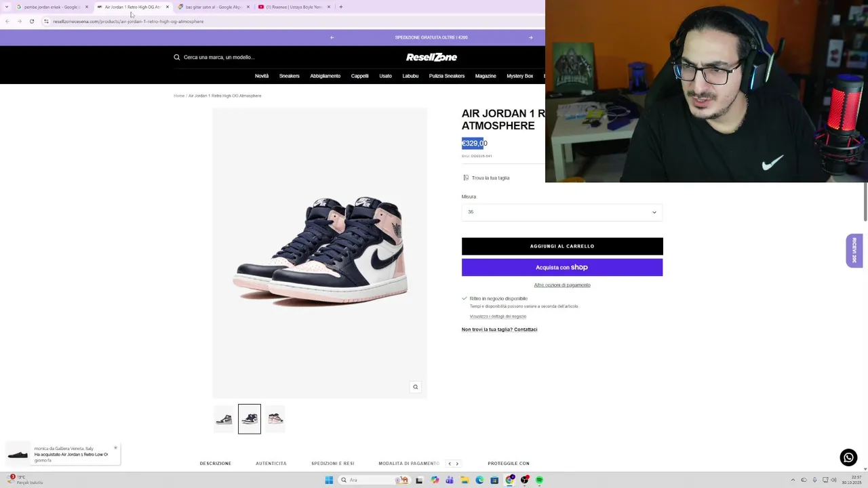Select the third product thumbnail with pink shoe
The height and width of the screenshot is (488, 868).
275,419
